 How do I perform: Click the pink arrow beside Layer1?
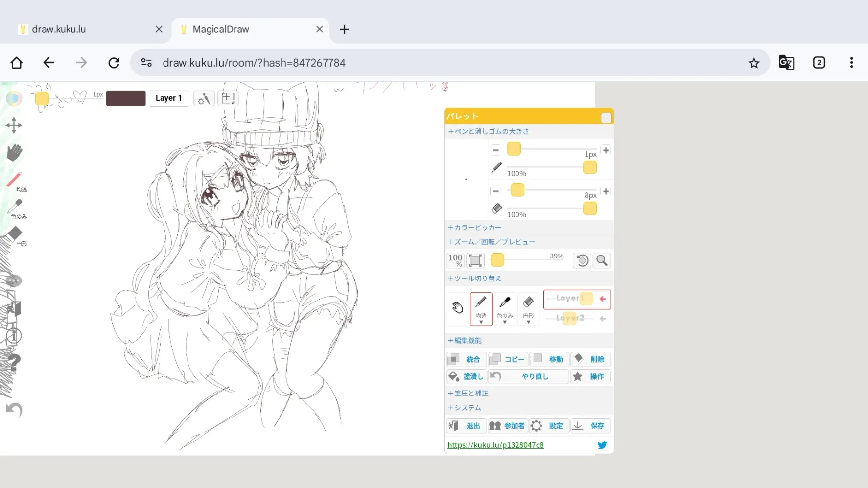603,299
